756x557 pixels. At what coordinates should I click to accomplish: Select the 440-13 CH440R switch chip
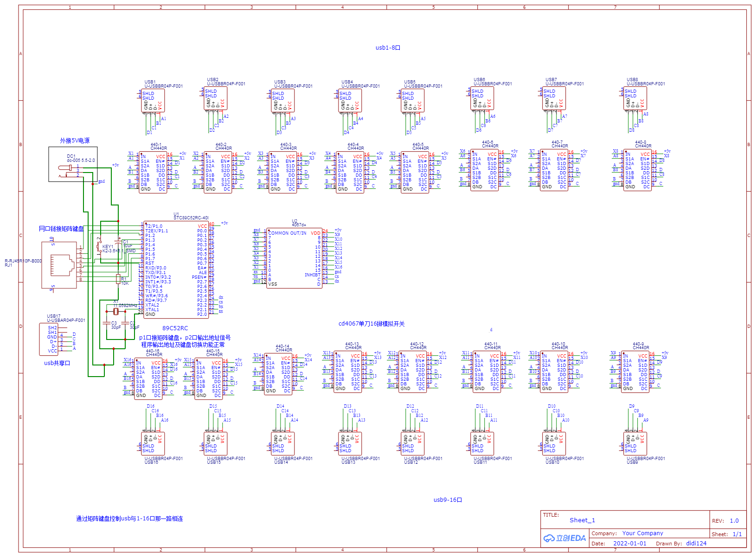tap(348, 371)
